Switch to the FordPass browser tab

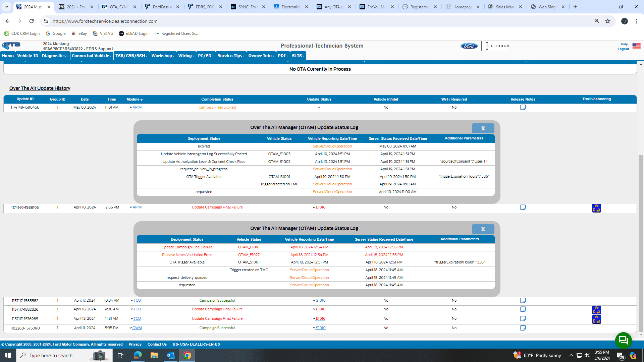(162, 7)
